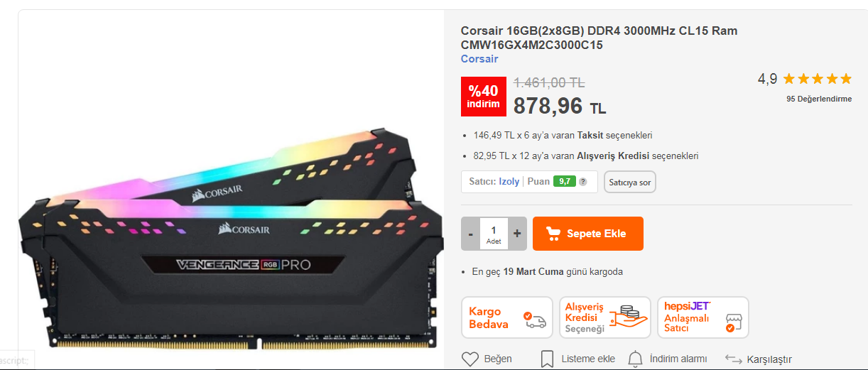868x370 pixels.
Task: Click the question mark icon beside seller score
Action: (583, 182)
